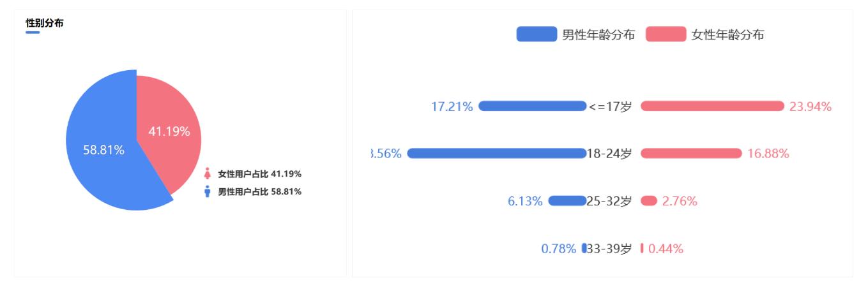Click the blue 男性年龄分布 legend swatch
The height and width of the screenshot is (287, 868).
click(x=537, y=34)
